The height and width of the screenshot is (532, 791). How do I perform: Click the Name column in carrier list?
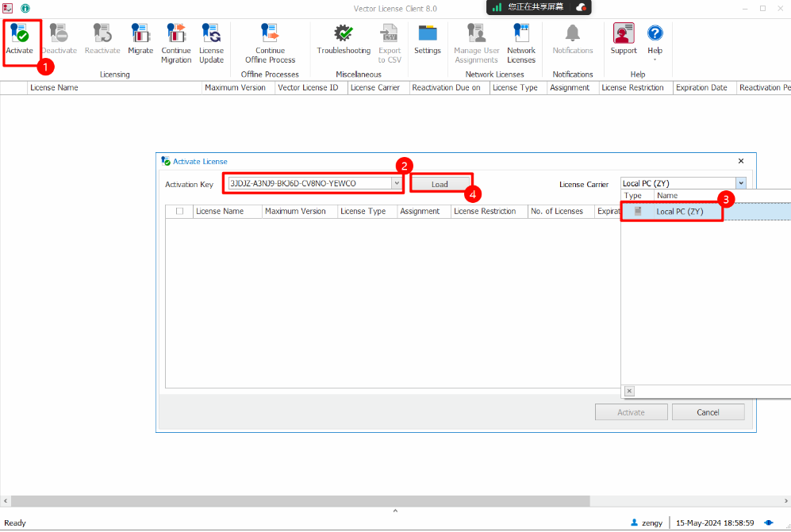click(x=722, y=196)
